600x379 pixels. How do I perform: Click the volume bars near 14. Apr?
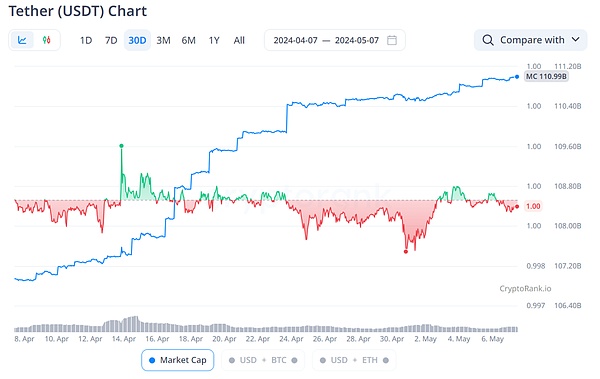click(126, 324)
